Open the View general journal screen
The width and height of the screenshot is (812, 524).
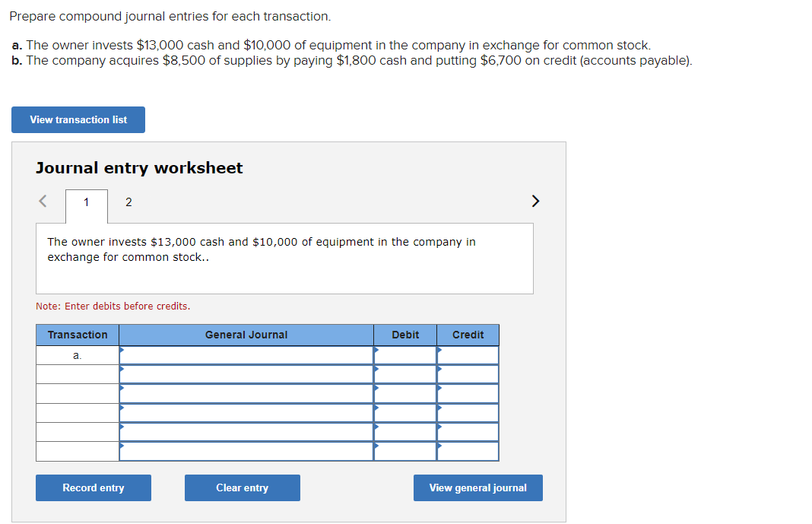click(x=477, y=487)
